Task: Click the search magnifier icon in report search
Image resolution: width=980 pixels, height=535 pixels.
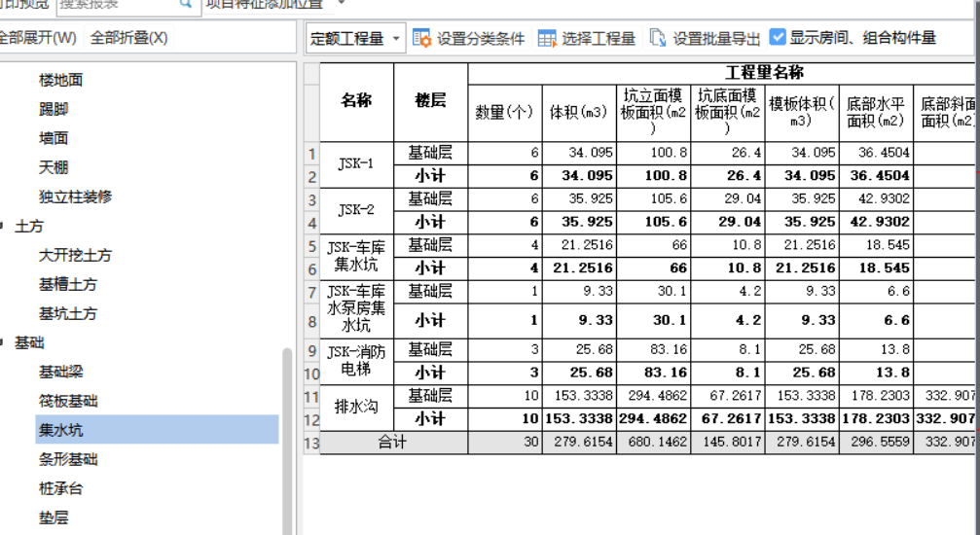Action: coord(186,4)
